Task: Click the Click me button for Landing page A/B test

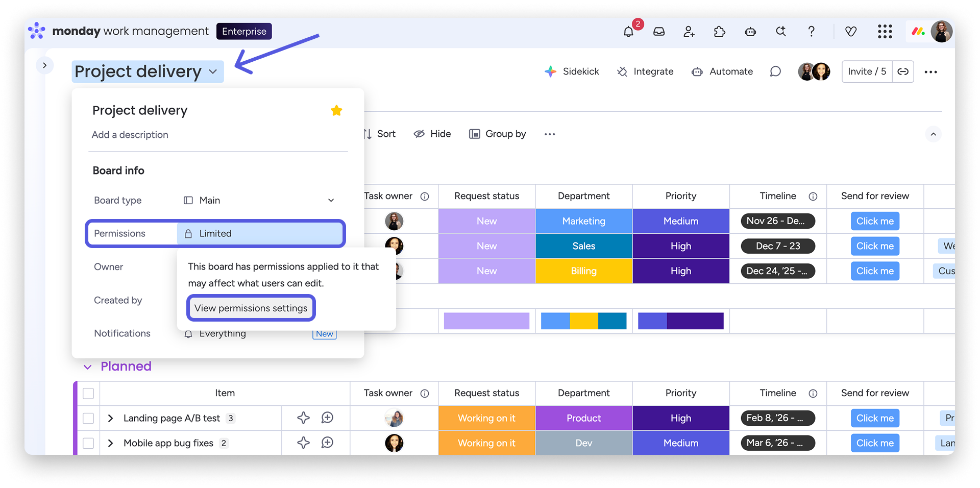Action: point(875,418)
